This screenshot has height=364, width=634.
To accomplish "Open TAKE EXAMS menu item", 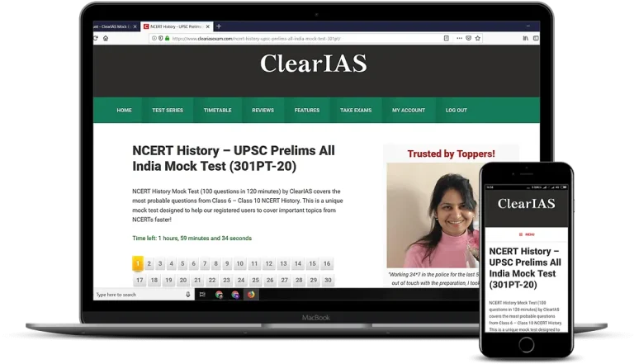I will point(356,110).
